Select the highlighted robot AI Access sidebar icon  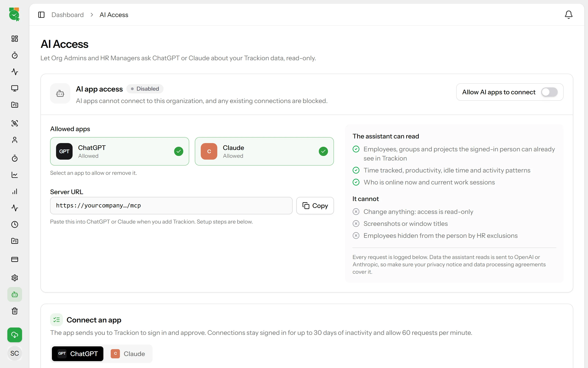14,294
